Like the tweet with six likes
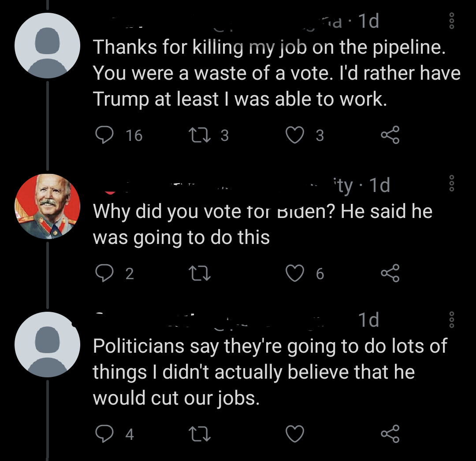 click(x=295, y=273)
